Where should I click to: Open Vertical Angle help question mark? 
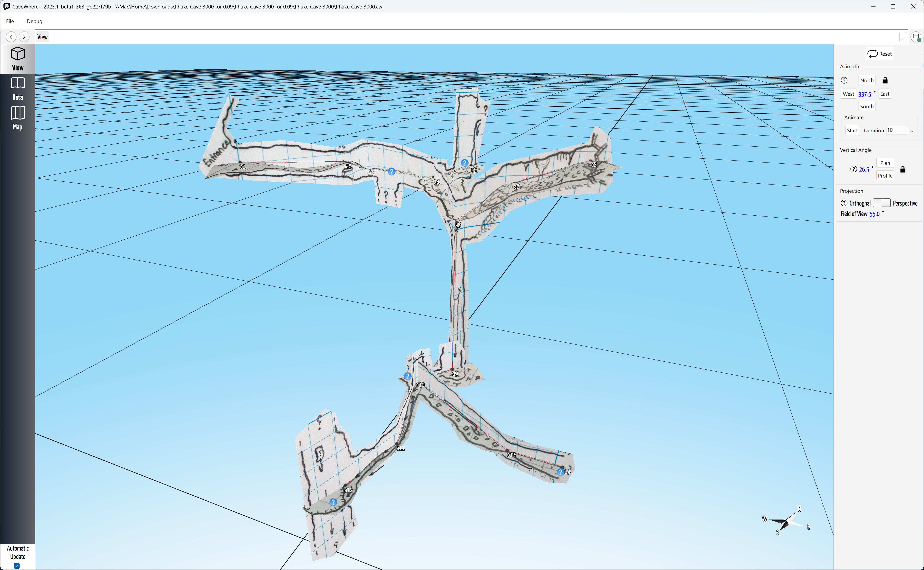click(x=854, y=169)
